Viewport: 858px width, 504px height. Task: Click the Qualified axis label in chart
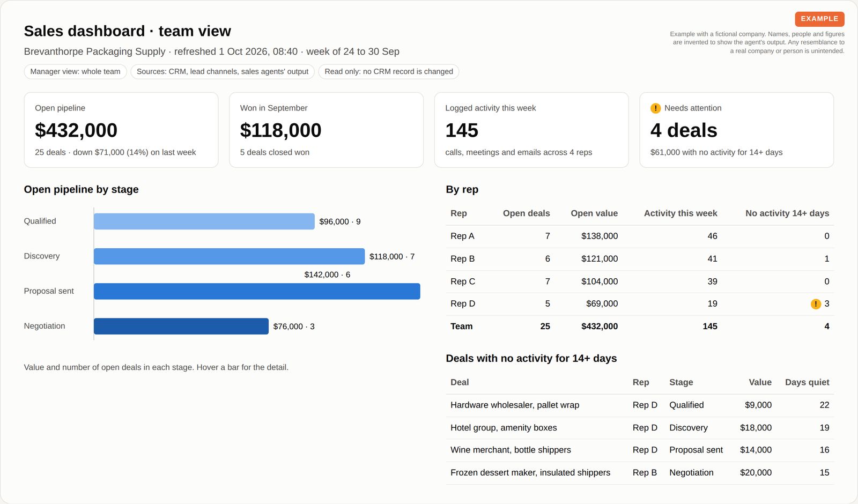40,221
